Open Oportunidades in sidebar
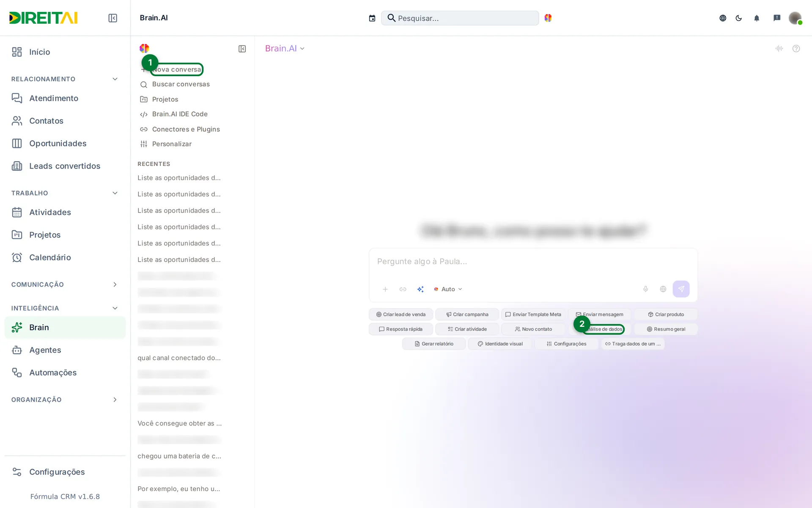This screenshot has height=508, width=812. (65, 144)
